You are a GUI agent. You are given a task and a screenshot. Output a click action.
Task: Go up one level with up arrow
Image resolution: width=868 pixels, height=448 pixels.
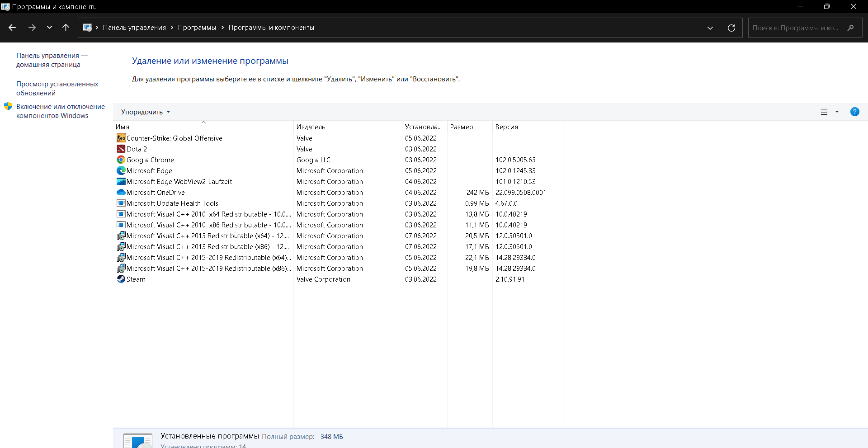point(66,28)
